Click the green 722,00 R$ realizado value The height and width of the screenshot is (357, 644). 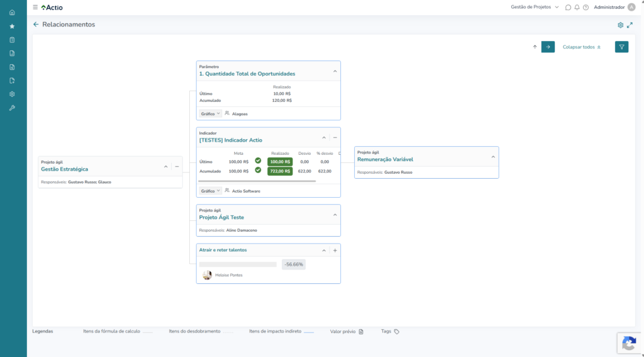point(280,171)
